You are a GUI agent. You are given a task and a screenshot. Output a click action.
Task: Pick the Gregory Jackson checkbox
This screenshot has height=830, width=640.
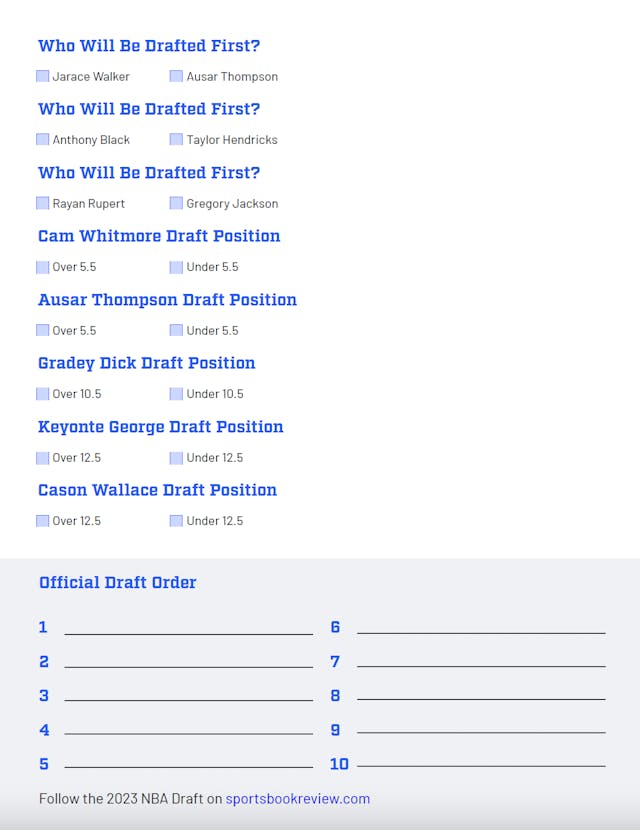(x=176, y=203)
